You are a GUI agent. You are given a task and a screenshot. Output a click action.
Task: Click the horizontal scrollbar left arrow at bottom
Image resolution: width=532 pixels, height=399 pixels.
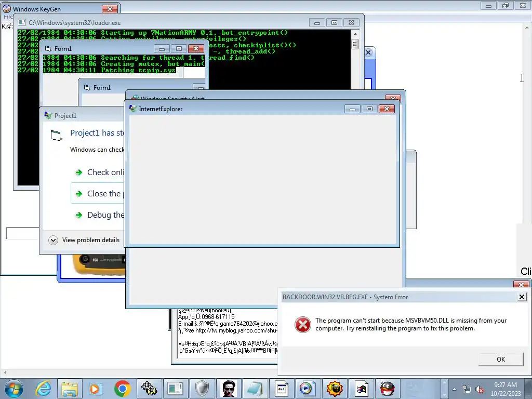tap(4, 372)
